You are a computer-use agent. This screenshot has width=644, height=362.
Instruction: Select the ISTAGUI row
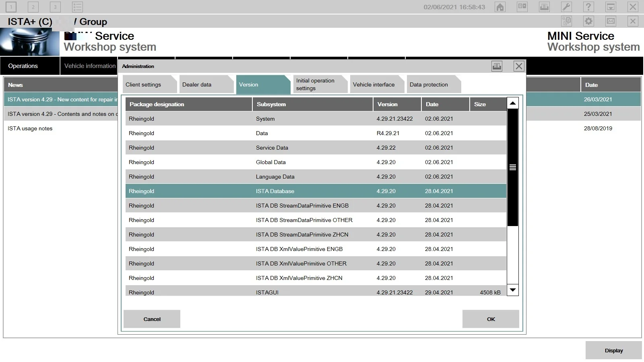pyautogui.click(x=316, y=291)
